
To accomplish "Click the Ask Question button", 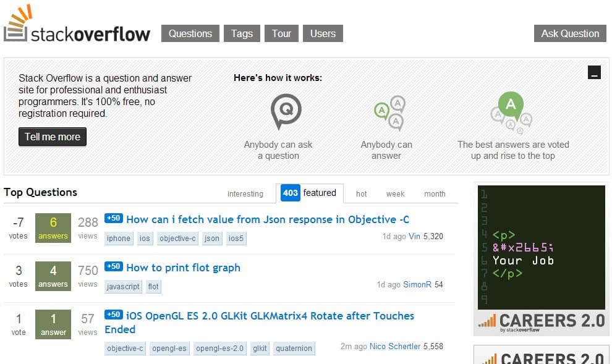I will point(569,33).
